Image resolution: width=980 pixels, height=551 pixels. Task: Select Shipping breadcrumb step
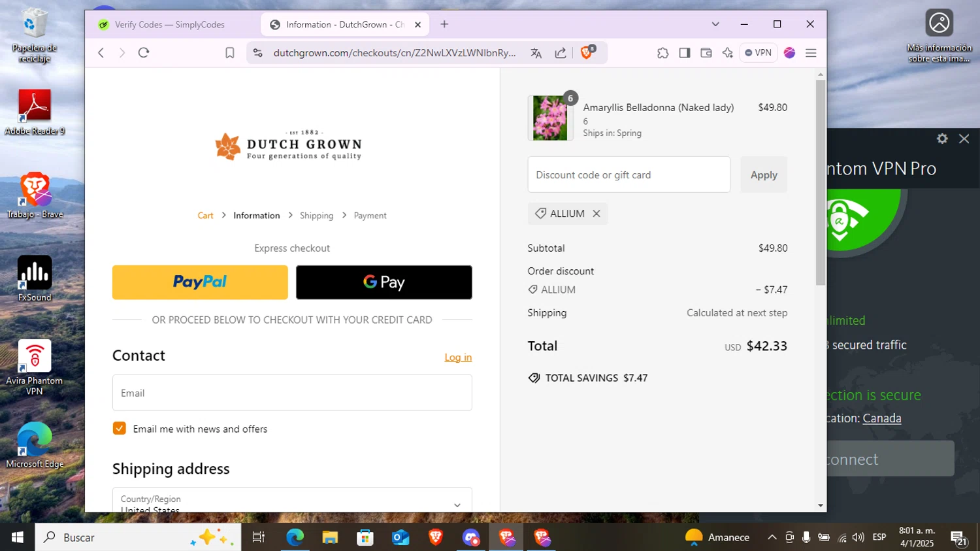[316, 216]
